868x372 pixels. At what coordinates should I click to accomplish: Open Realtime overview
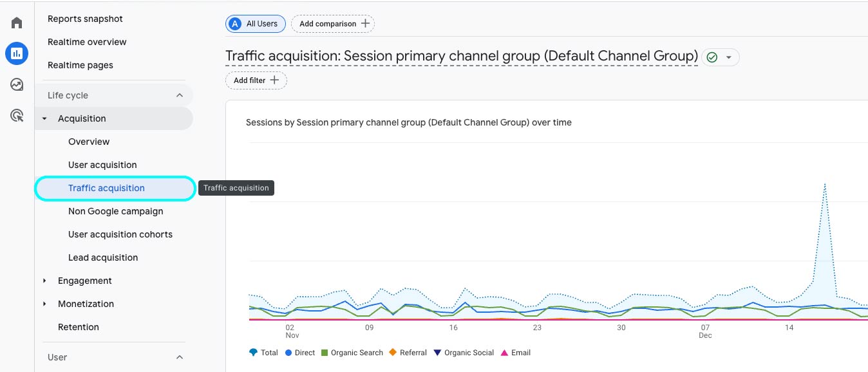(87, 42)
